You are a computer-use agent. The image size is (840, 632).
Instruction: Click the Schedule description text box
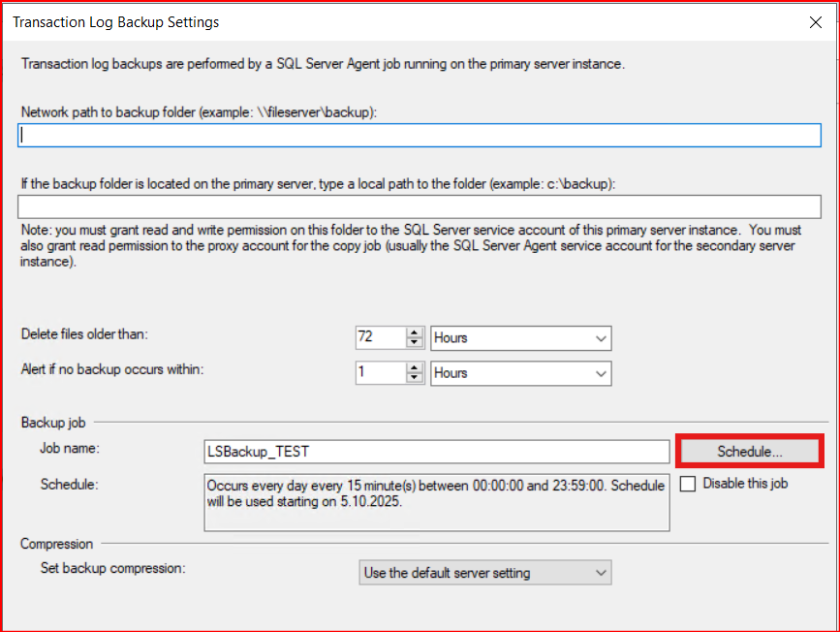pos(435,502)
